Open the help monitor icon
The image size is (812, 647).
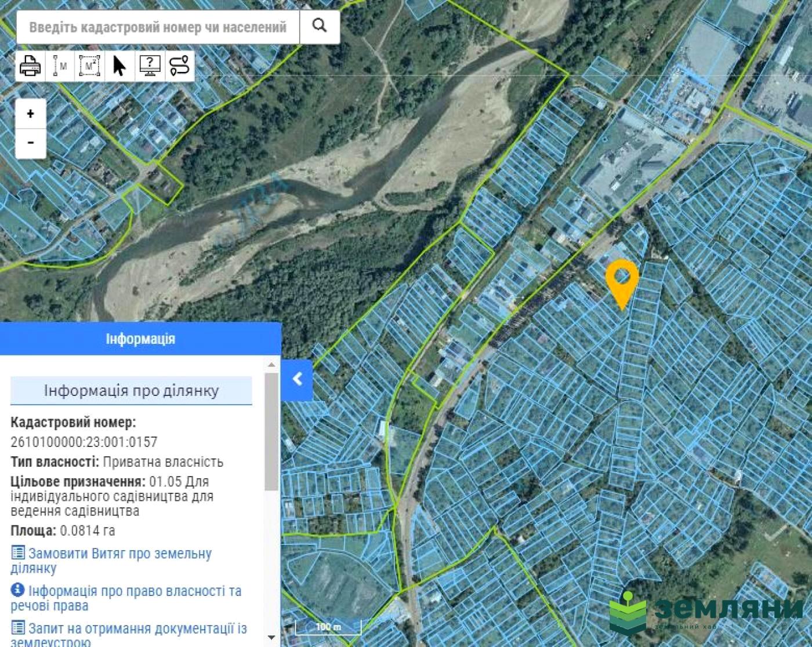tap(150, 66)
